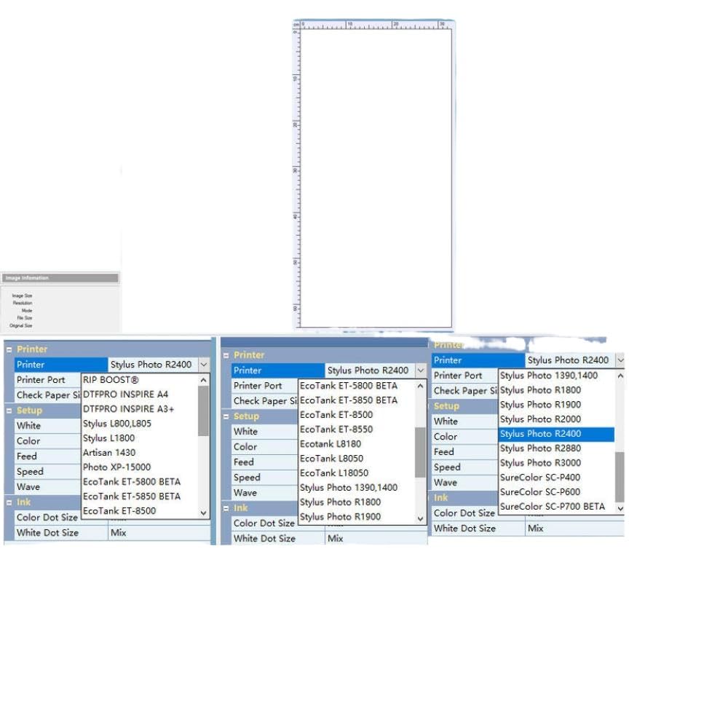
Task: Click the scrollbar thumb in left printer list
Action: (x=203, y=411)
